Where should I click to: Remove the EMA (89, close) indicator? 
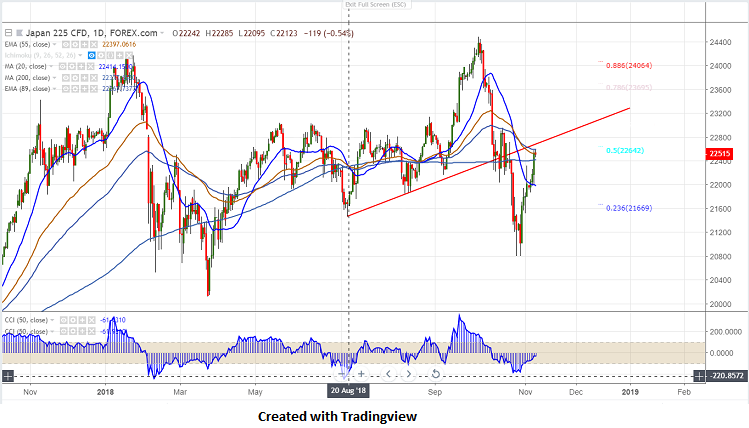(x=94, y=89)
